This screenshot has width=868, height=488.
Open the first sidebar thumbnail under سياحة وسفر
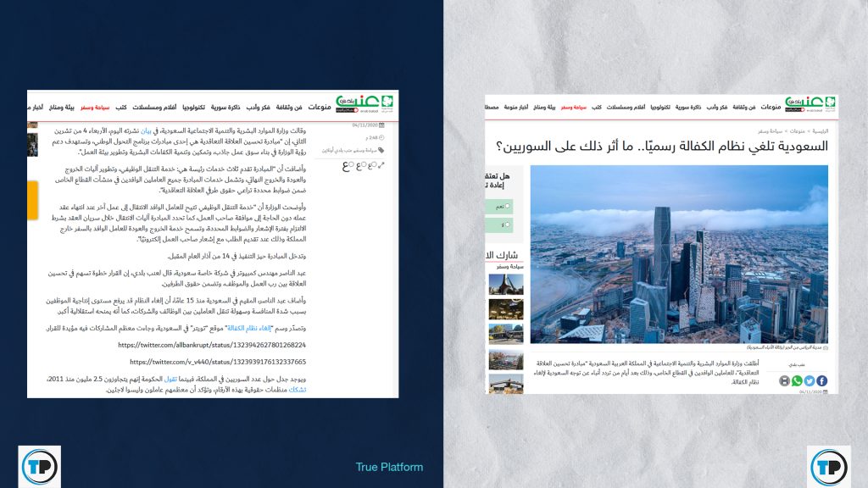[506, 285]
